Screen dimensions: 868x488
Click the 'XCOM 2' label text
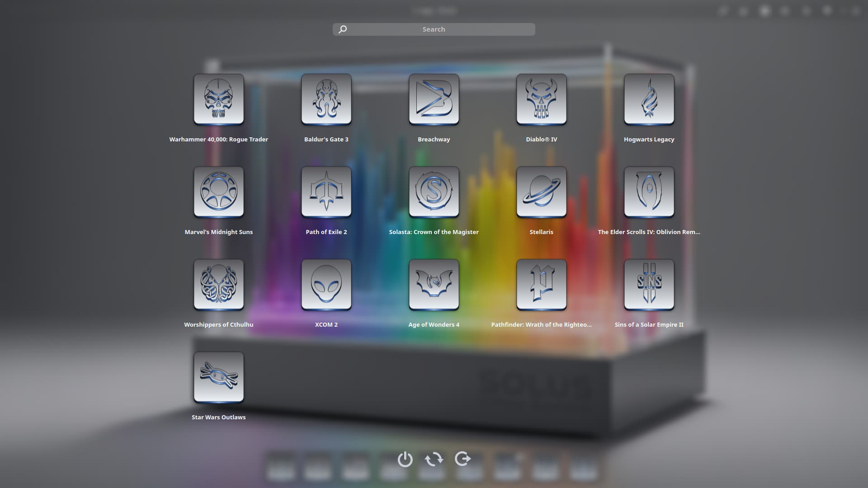pos(326,324)
